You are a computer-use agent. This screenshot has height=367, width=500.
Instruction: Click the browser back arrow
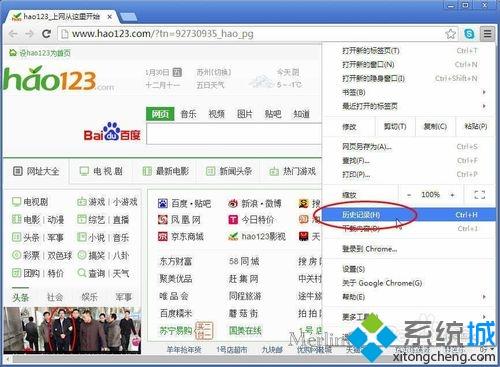[13, 34]
